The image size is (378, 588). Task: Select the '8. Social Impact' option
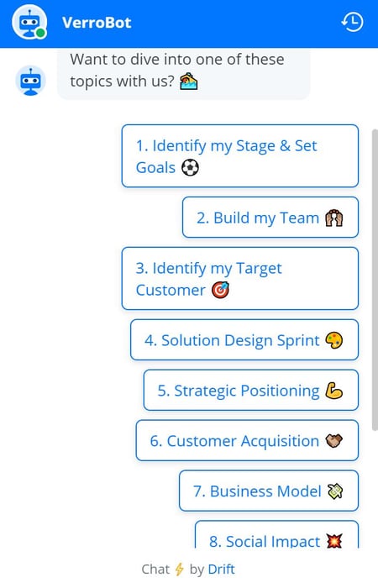tap(276, 535)
